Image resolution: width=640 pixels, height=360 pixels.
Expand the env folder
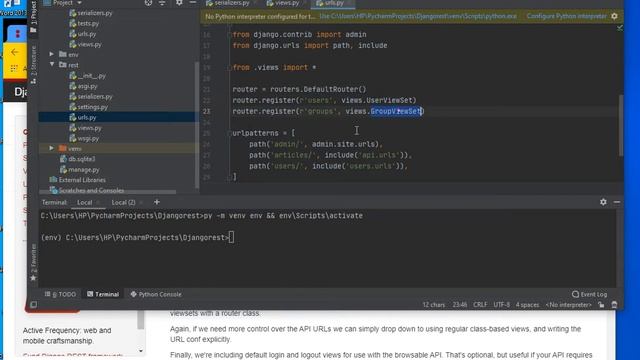pyautogui.click(x=51, y=54)
